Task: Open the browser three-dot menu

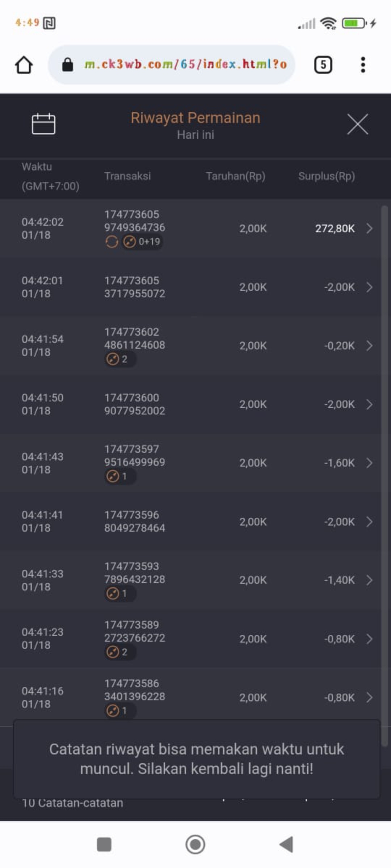Action: 363,65
